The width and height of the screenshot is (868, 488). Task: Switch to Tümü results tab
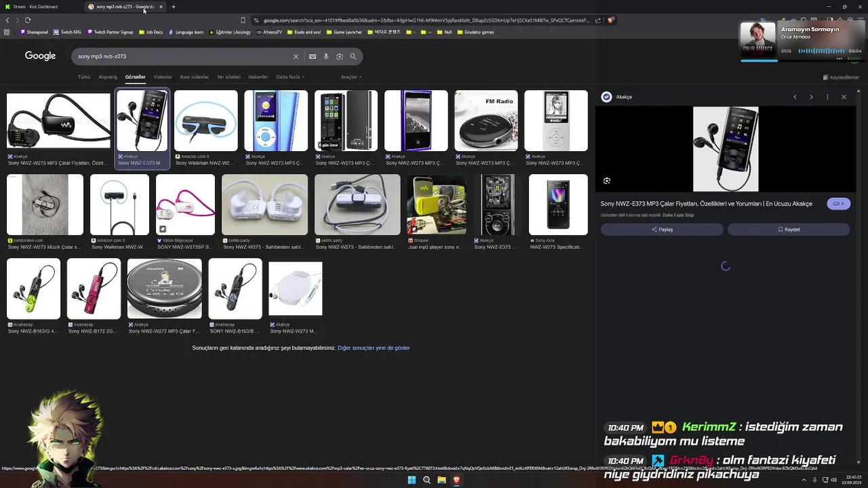click(84, 77)
